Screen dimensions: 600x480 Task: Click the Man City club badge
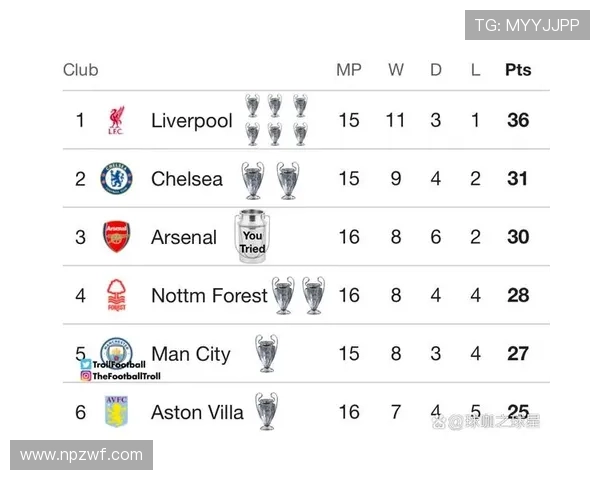point(116,349)
